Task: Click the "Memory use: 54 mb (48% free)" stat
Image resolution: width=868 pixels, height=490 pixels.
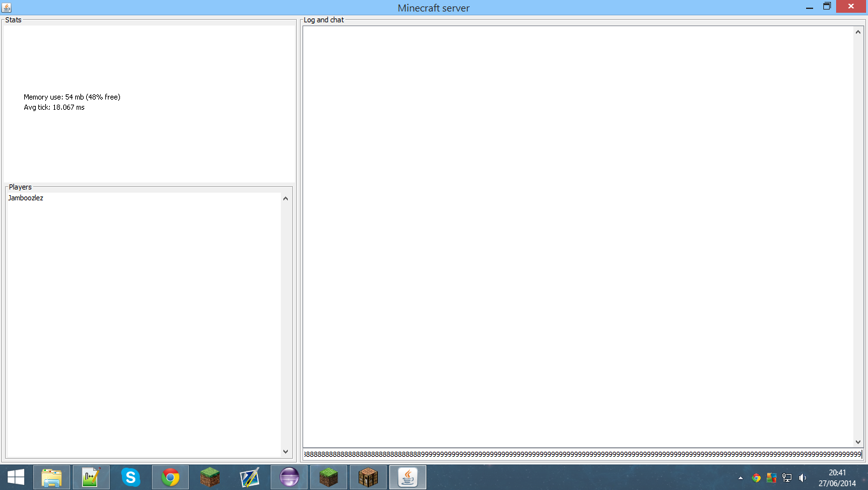Action: tap(72, 97)
